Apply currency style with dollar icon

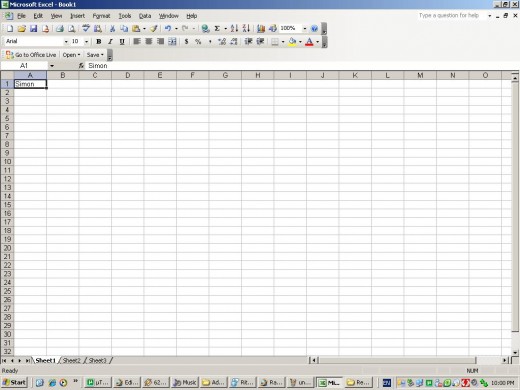point(186,42)
